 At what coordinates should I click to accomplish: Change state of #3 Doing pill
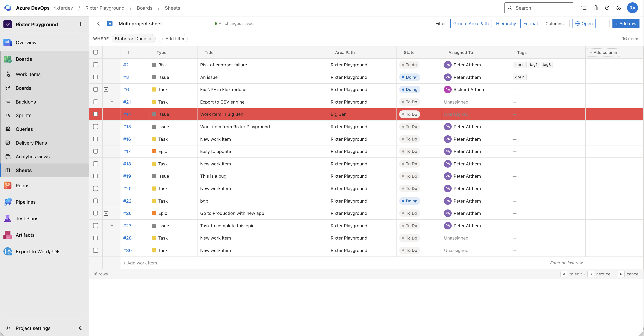click(x=410, y=77)
